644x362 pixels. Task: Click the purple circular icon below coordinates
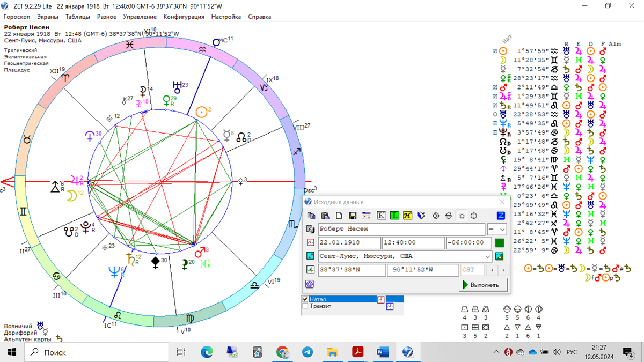(x=310, y=284)
